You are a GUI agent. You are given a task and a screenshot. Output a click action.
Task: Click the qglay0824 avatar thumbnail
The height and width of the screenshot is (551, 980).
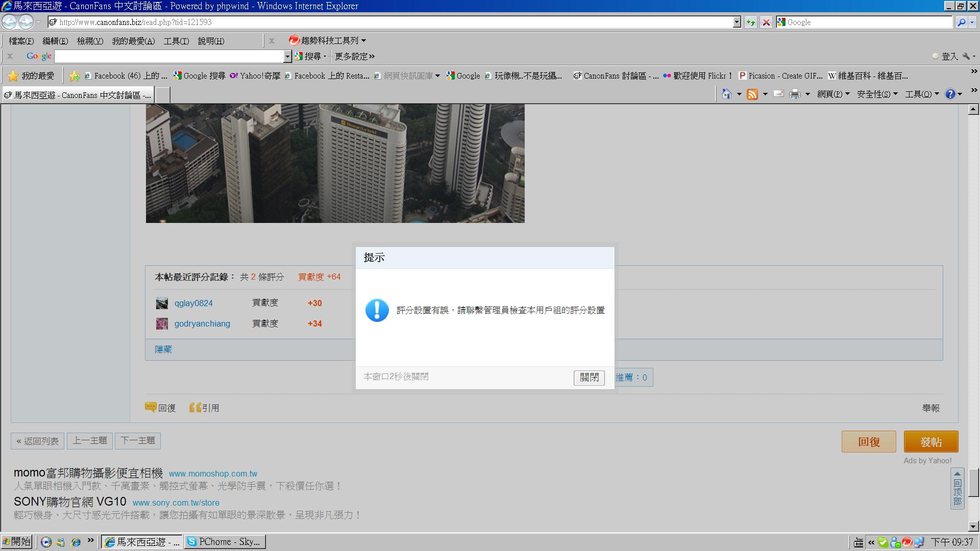[162, 303]
